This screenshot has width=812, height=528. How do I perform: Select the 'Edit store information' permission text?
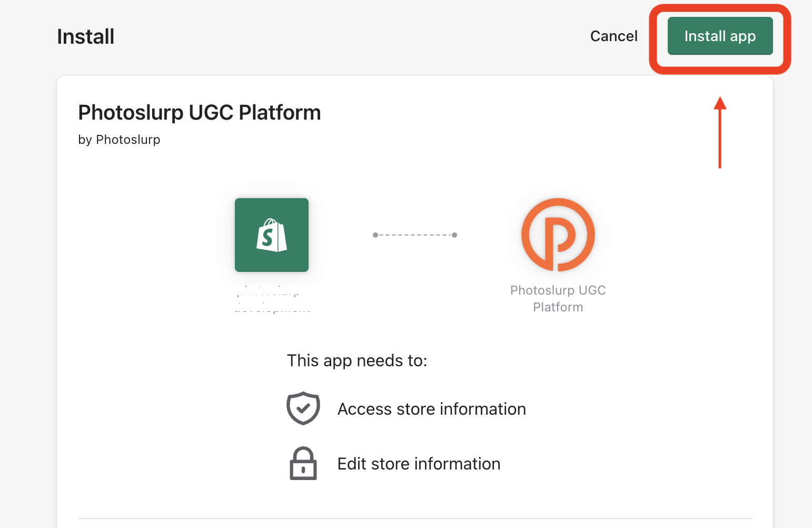coord(419,464)
